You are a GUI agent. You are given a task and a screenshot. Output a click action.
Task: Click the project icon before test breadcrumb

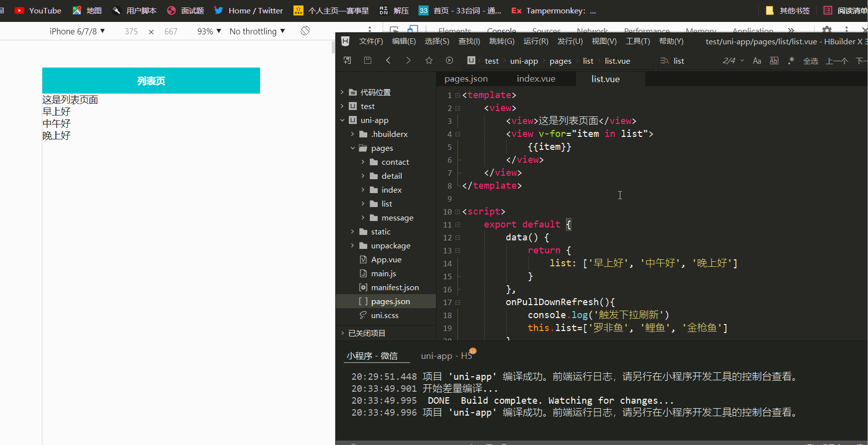pyautogui.click(x=471, y=60)
